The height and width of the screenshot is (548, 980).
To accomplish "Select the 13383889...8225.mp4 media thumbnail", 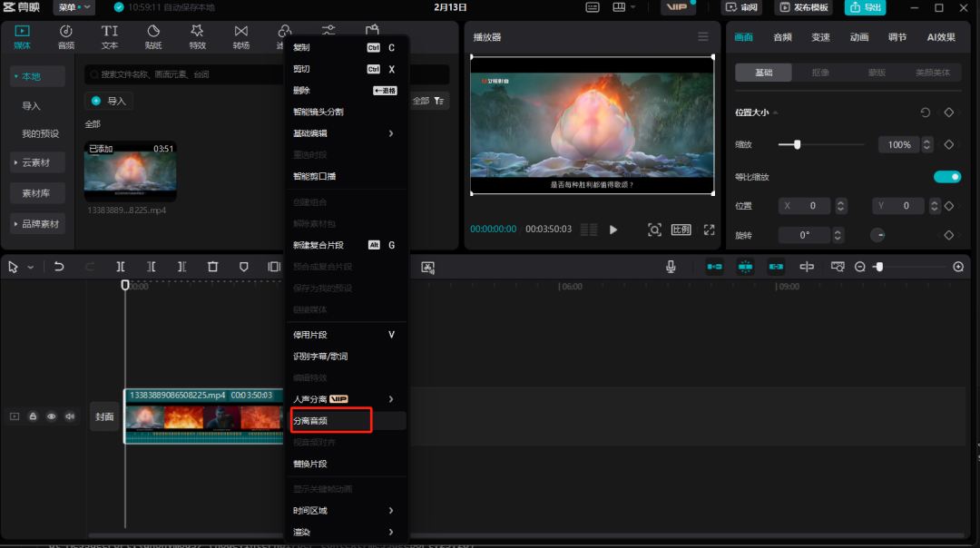I will [x=130, y=171].
